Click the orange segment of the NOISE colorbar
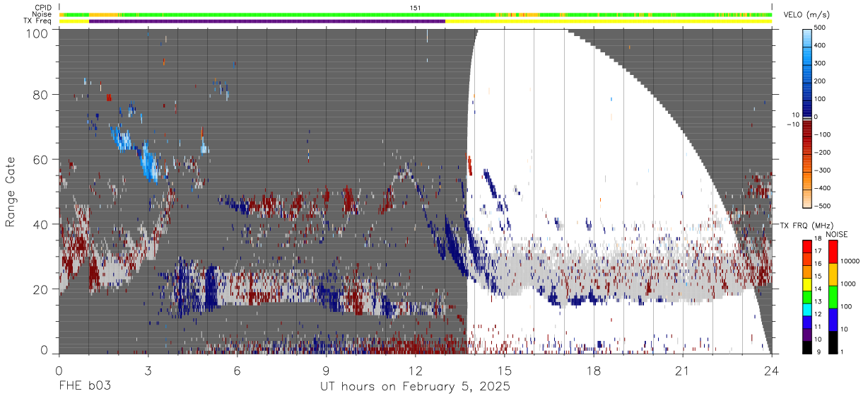 pyautogui.click(x=832, y=274)
